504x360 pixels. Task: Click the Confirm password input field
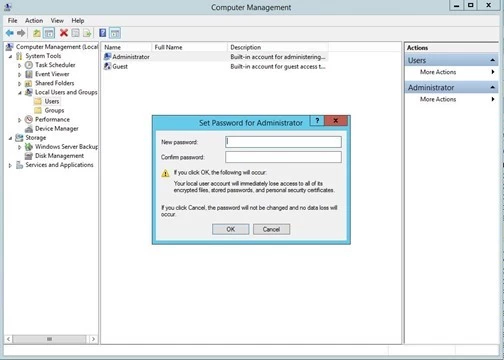pyautogui.click(x=283, y=157)
